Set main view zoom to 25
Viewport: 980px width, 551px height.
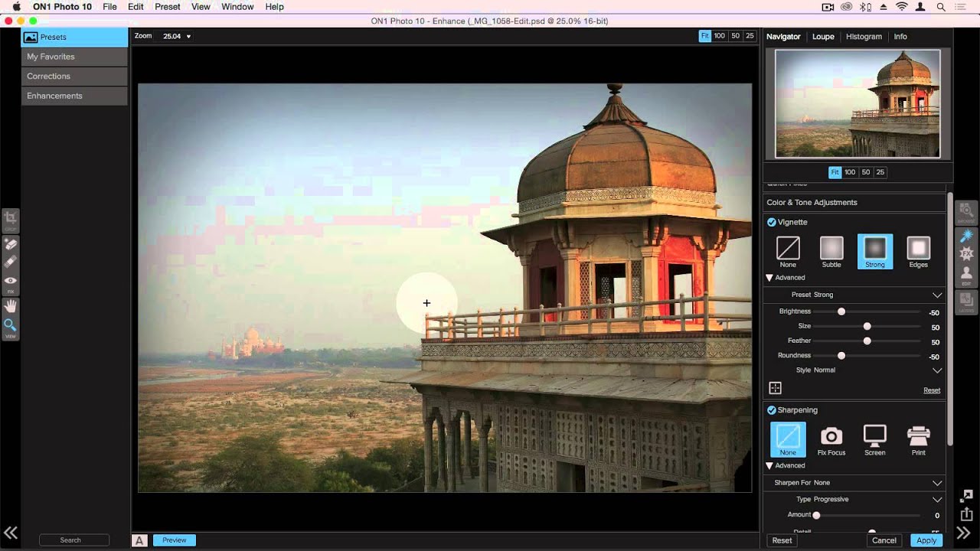(750, 36)
